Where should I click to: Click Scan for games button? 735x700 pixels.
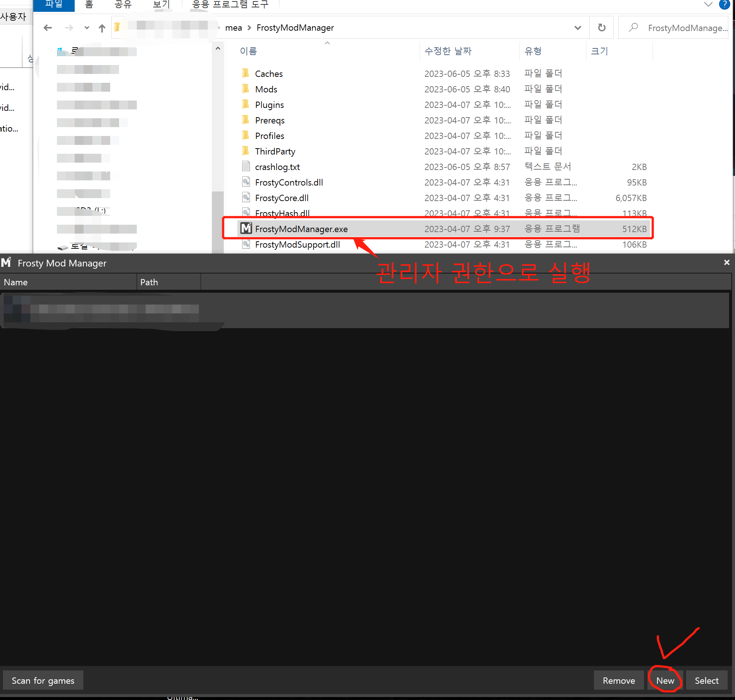[43, 681]
